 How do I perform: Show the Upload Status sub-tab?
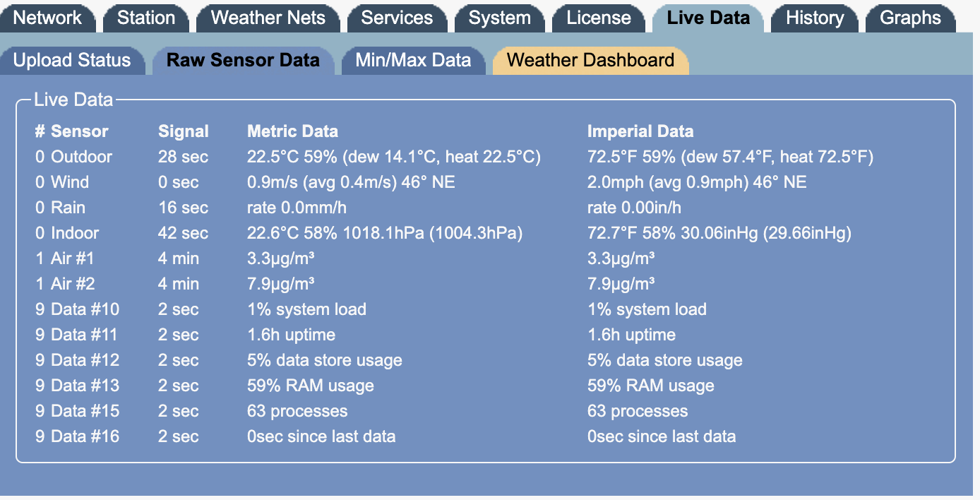tap(72, 60)
